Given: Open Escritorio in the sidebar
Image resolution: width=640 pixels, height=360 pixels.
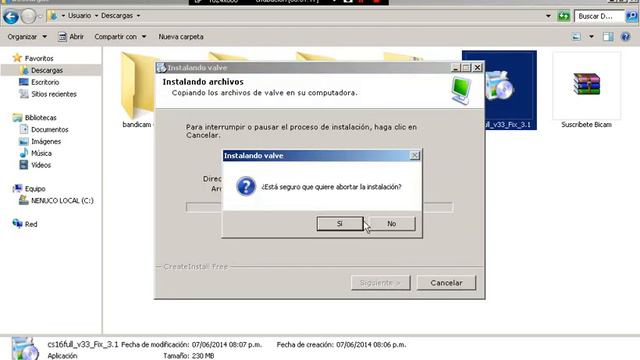Looking at the screenshot, I should (x=45, y=82).
